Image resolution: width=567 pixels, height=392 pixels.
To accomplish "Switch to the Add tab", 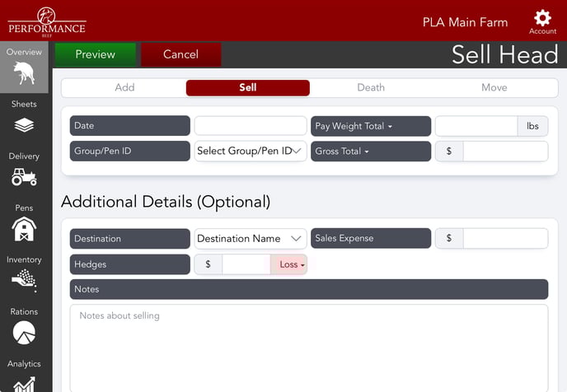I will [124, 87].
